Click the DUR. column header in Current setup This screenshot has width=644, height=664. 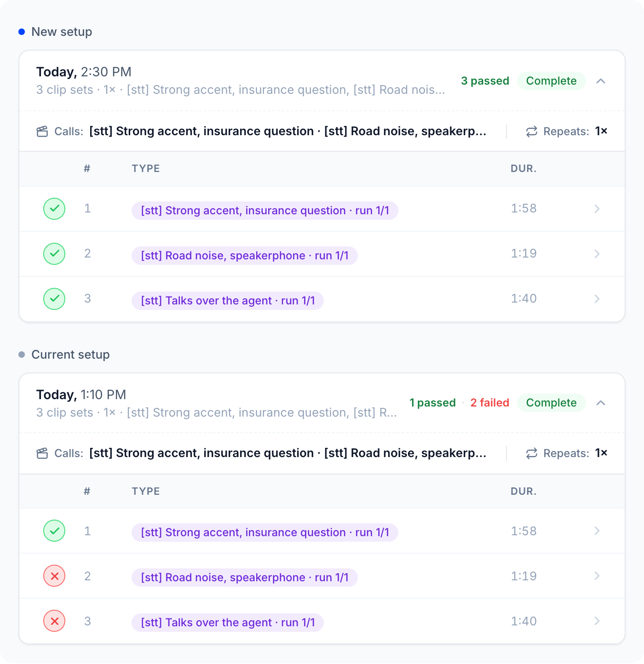(523, 492)
